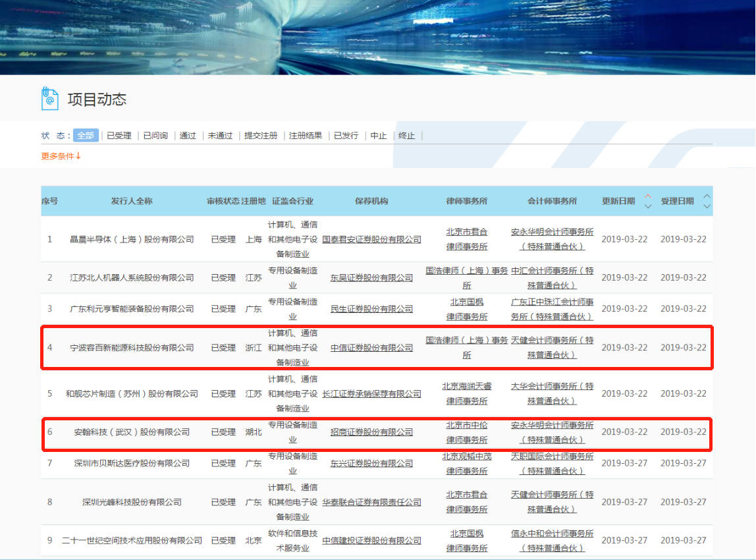Filter projects by 已受理 status
This screenshot has height=560, width=756.
pos(119,136)
